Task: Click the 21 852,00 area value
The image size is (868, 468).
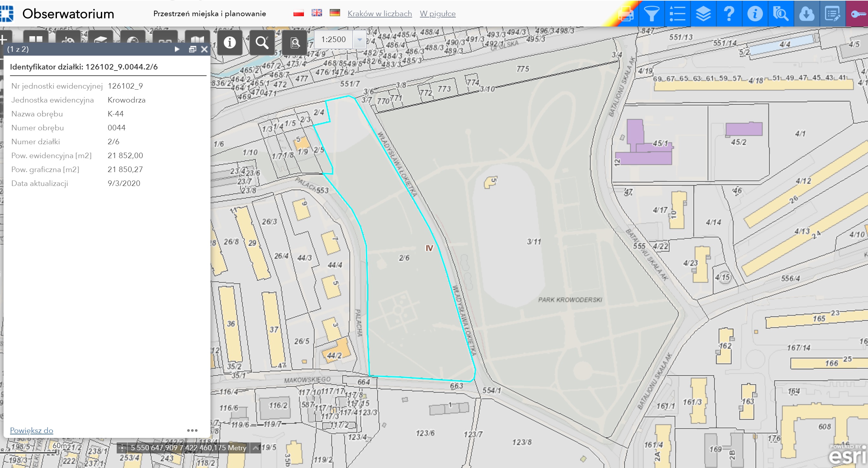Action: [x=125, y=156]
